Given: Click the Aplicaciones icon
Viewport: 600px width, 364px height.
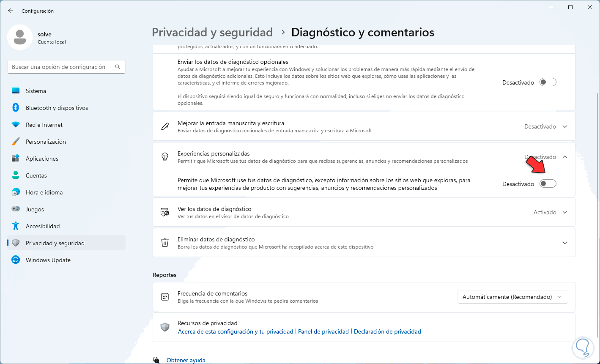Looking at the screenshot, I should (x=16, y=159).
